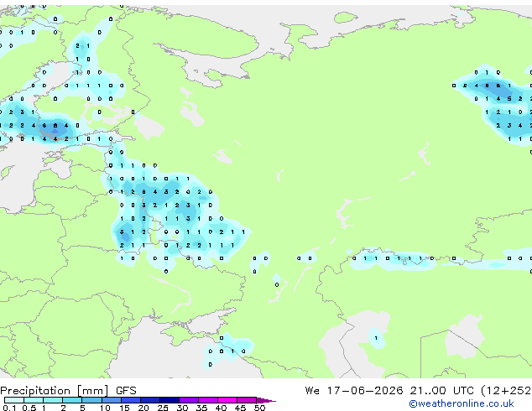Click the legend scale label "0.5"
This screenshot has height=411, width=532.
pos(29,408)
